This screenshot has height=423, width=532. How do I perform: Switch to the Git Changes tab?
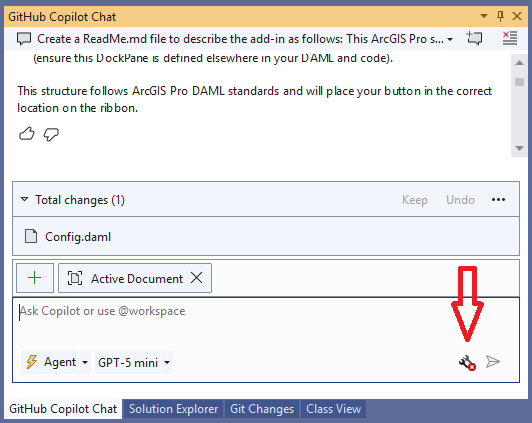(262, 409)
